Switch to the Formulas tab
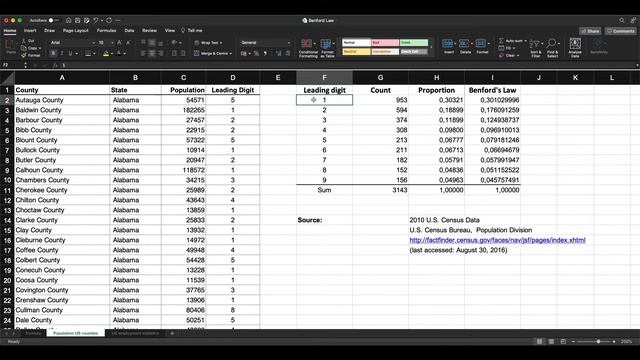The image size is (640, 360). (x=107, y=31)
